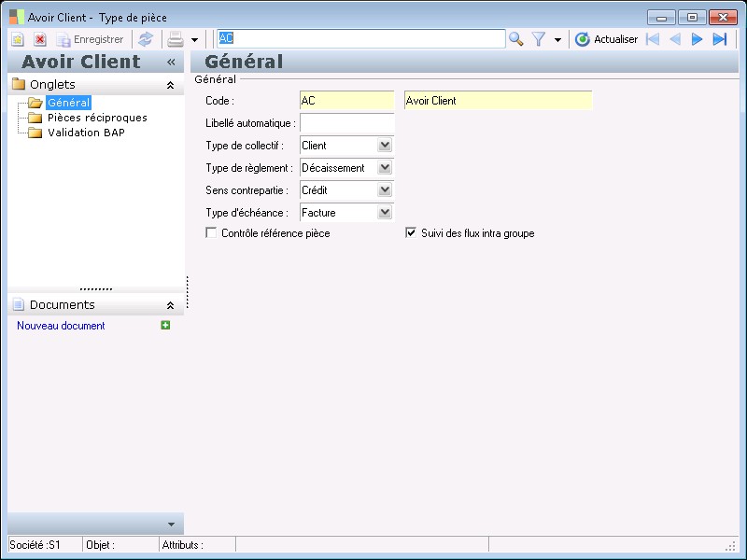Click the search field containing AC
The height and width of the screenshot is (560, 747).
point(361,38)
